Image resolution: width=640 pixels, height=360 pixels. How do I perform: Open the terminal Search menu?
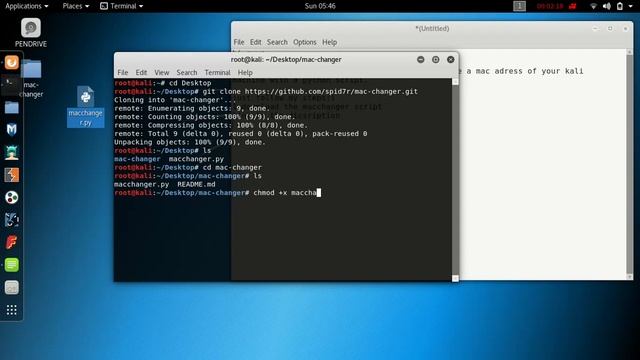pyautogui.click(x=187, y=73)
